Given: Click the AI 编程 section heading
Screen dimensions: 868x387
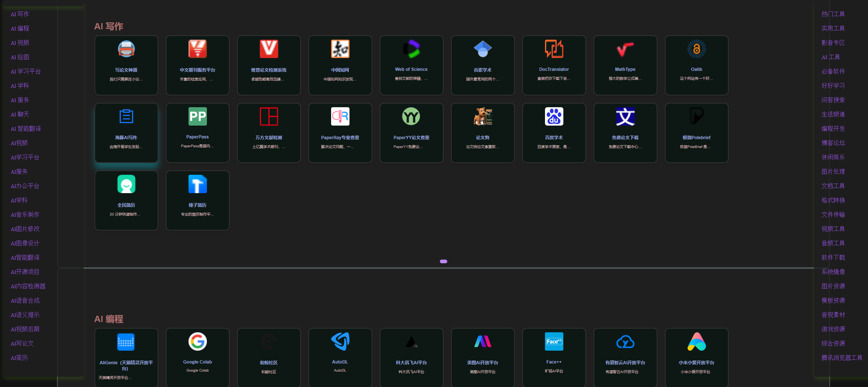Looking at the screenshot, I should click(109, 319).
